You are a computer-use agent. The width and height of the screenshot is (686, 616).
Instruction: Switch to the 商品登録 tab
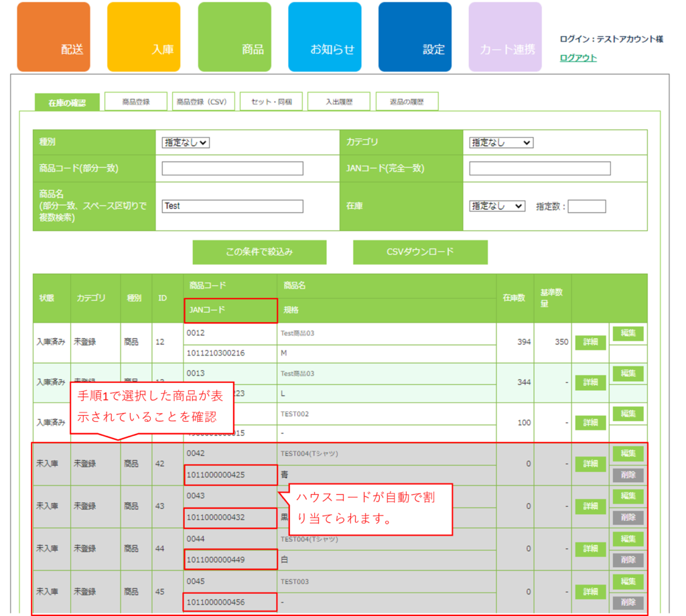coord(136,102)
